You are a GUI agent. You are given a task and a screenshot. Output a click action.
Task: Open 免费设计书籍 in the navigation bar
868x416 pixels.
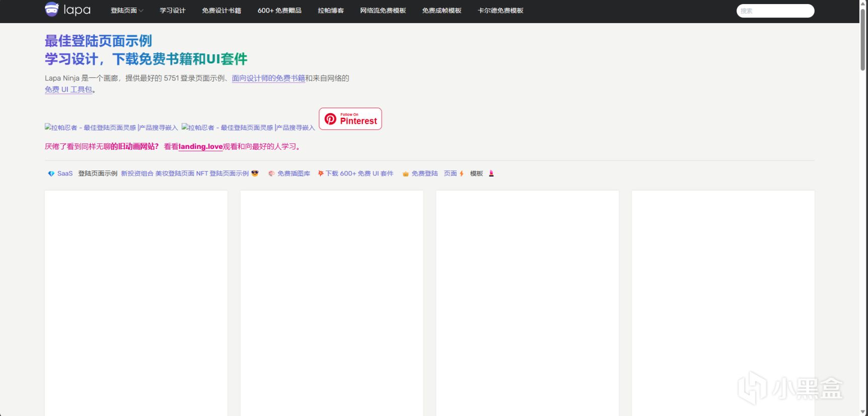click(x=222, y=11)
